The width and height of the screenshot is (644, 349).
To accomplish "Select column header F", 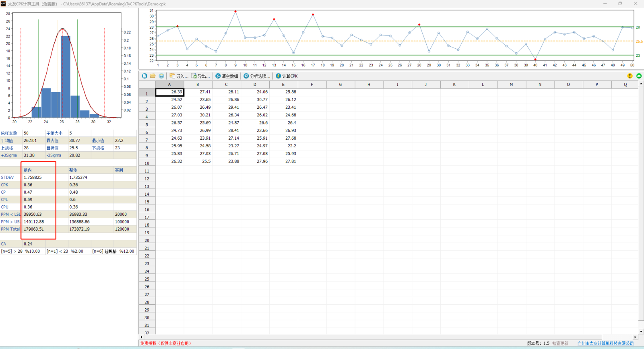I will click(312, 85).
